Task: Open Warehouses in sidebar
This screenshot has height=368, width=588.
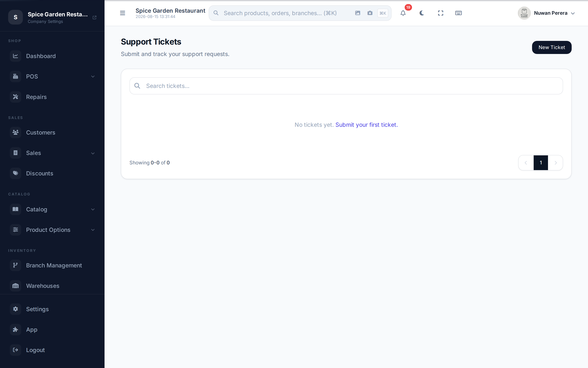Action: click(52, 286)
